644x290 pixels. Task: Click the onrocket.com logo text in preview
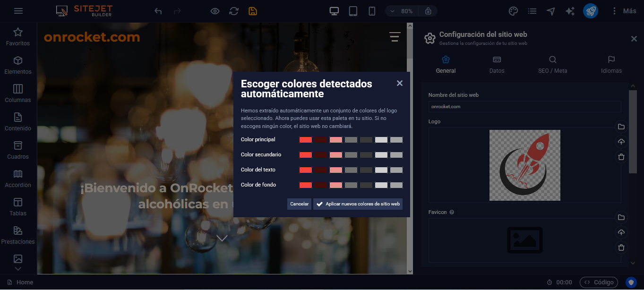[x=92, y=37]
